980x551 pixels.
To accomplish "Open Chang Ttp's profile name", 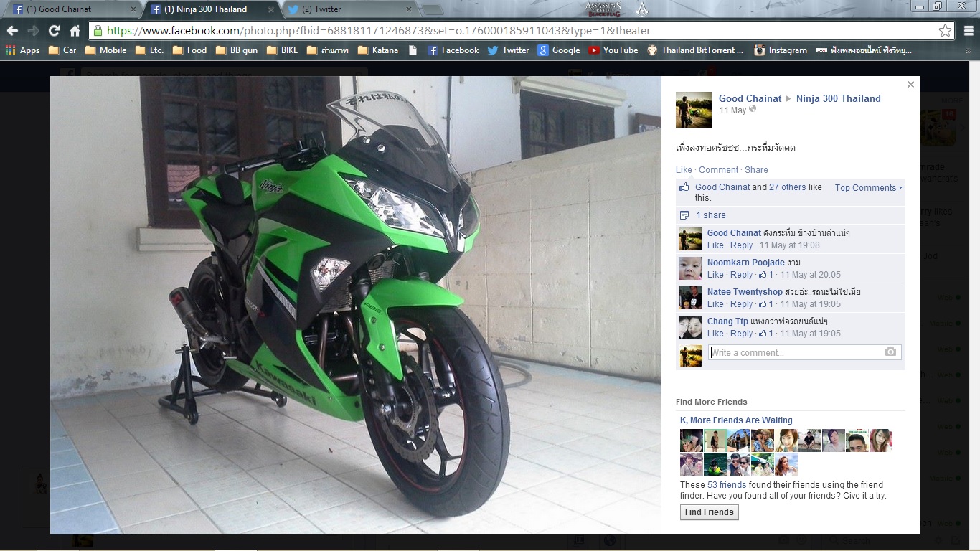I will click(727, 321).
